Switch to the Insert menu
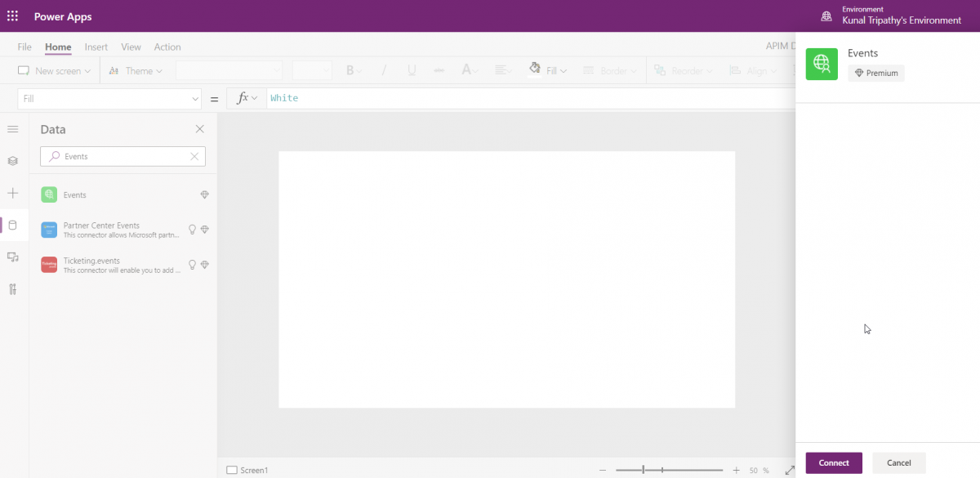This screenshot has width=980, height=478. (96, 47)
